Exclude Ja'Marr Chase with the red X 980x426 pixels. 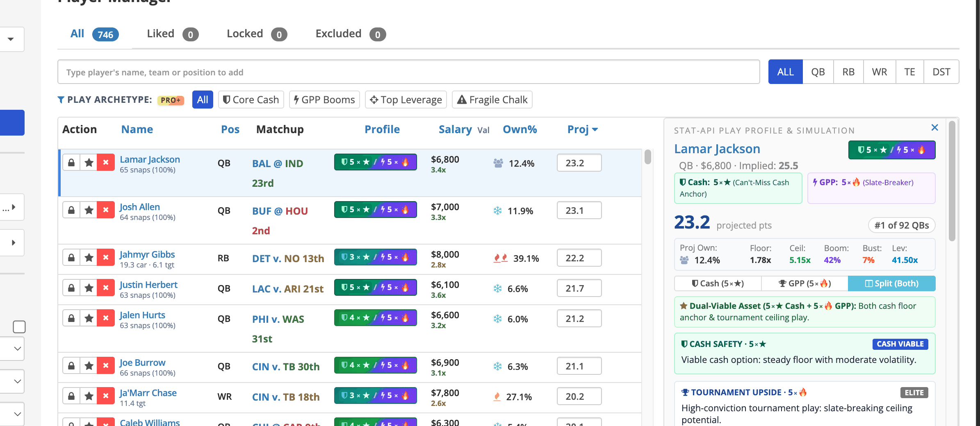[106, 396]
